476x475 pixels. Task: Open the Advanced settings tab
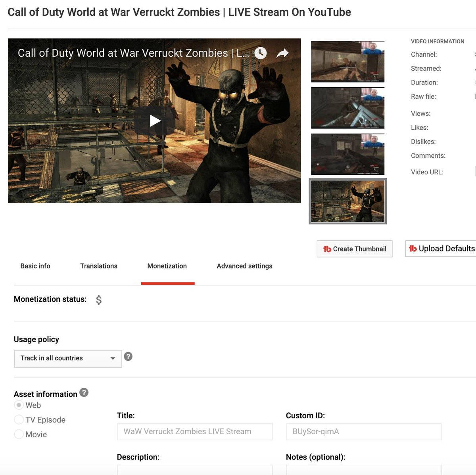click(x=244, y=266)
